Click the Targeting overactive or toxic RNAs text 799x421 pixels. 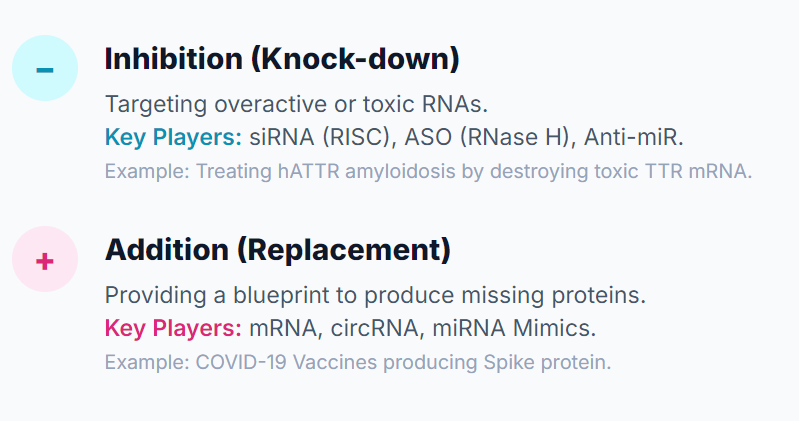tap(297, 104)
